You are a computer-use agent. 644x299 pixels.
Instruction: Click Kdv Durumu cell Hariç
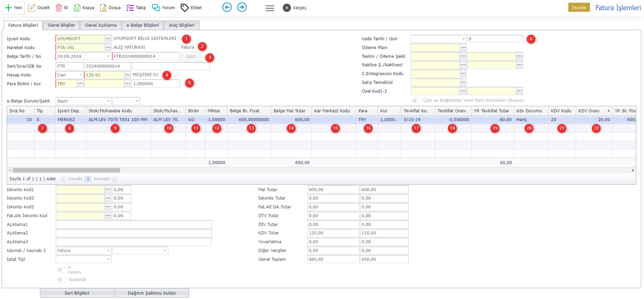coord(531,120)
